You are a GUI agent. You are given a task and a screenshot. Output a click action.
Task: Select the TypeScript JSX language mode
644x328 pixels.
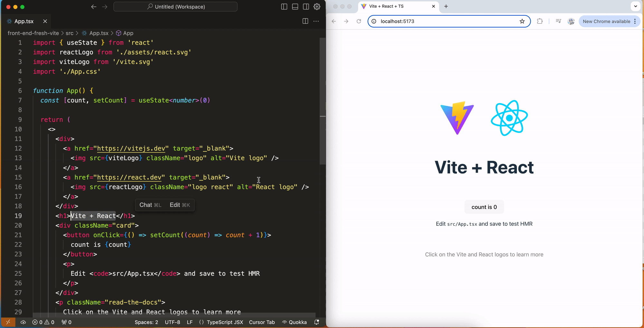click(x=225, y=322)
